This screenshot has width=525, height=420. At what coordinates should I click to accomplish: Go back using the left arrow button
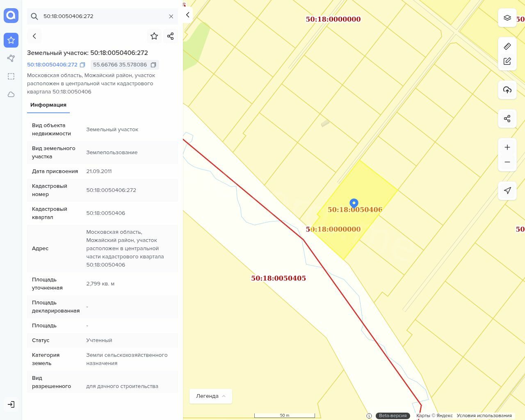click(34, 36)
